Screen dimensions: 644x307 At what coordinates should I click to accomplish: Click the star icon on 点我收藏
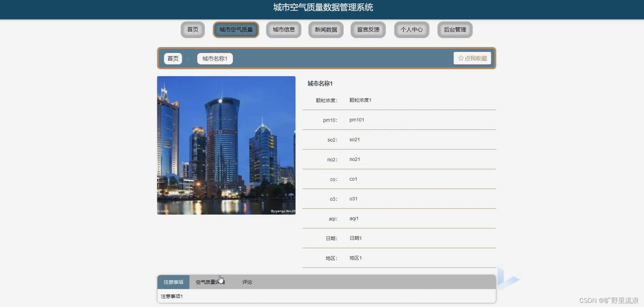pyautogui.click(x=460, y=58)
